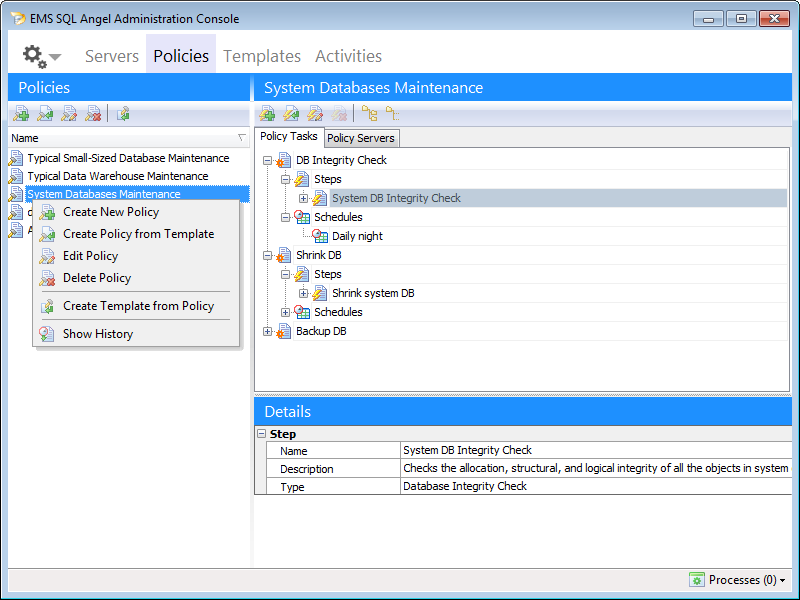
Task: Click Create New Policy toolbar icon
Action: click(21, 114)
